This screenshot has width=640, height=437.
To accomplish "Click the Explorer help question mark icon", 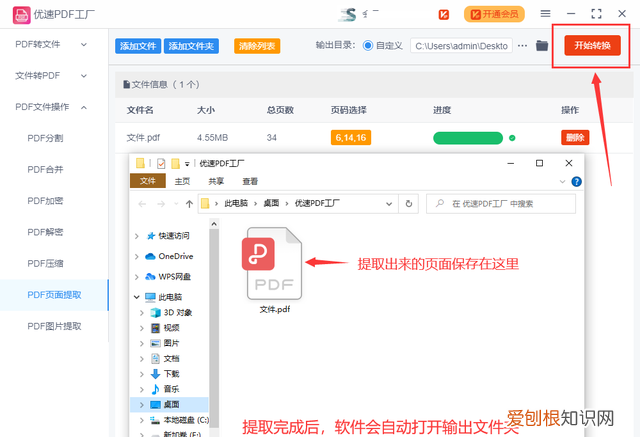I will coord(576,182).
